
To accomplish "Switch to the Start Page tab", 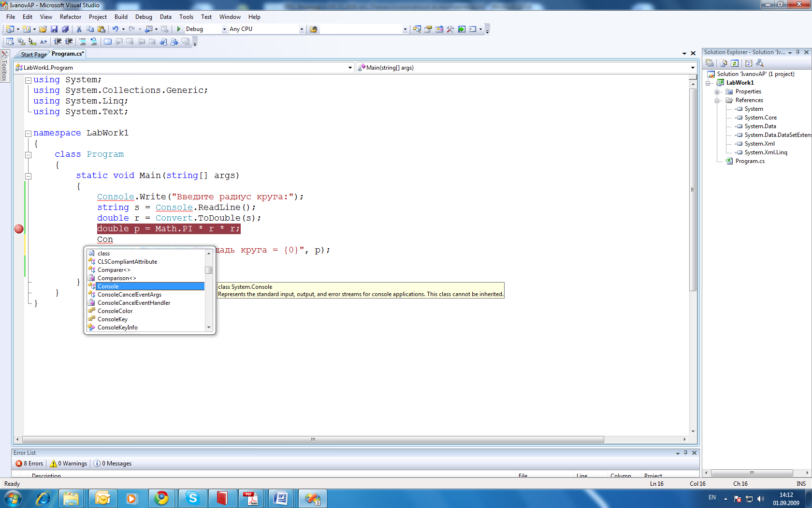I will (x=34, y=55).
